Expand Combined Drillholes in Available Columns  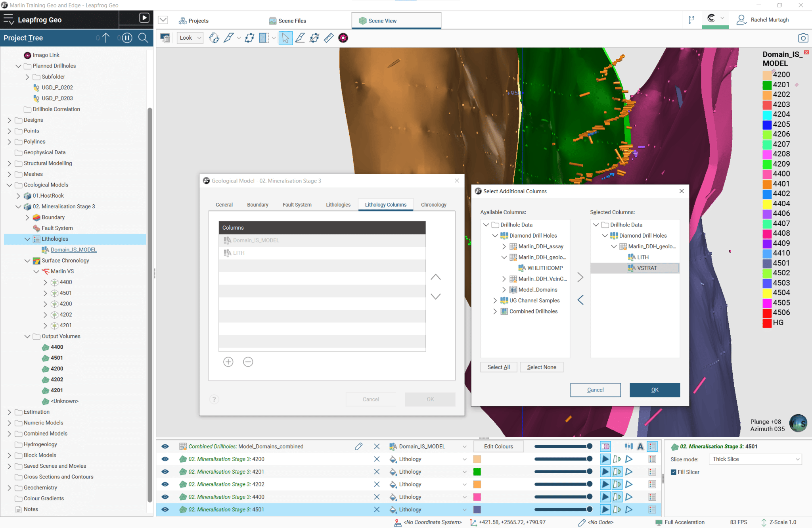pyautogui.click(x=495, y=311)
